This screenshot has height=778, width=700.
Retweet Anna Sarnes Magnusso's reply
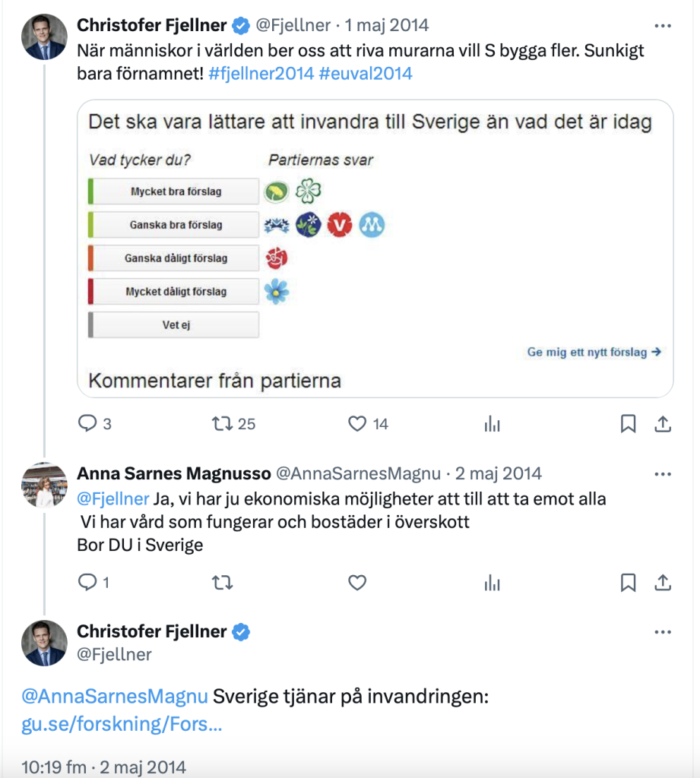coord(221,583)
